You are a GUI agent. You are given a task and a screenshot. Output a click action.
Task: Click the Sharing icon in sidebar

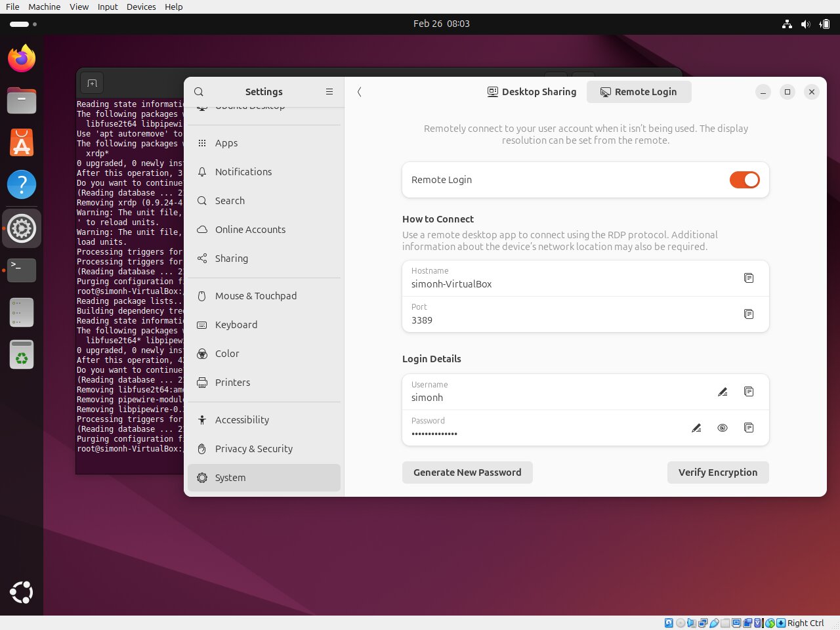click(202, 259)
